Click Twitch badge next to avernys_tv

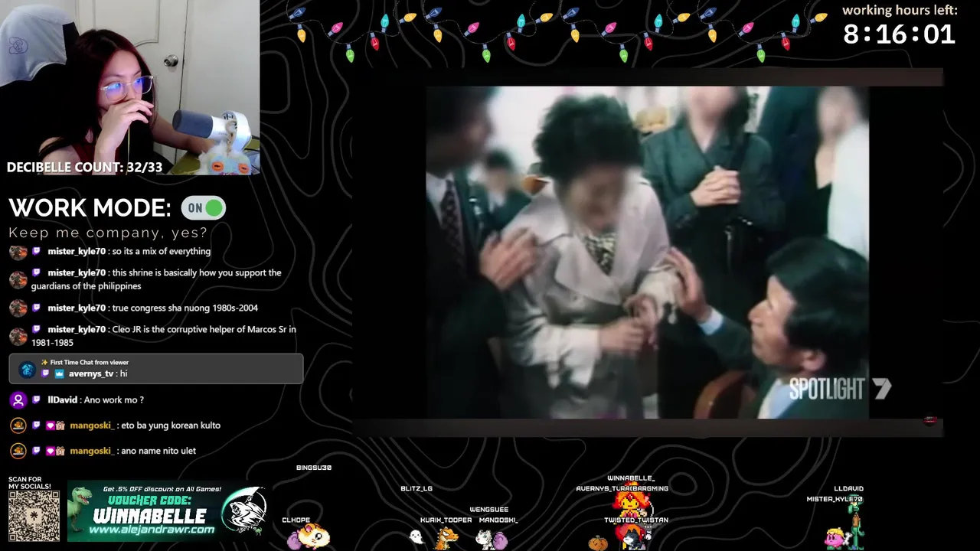(44, 373)
